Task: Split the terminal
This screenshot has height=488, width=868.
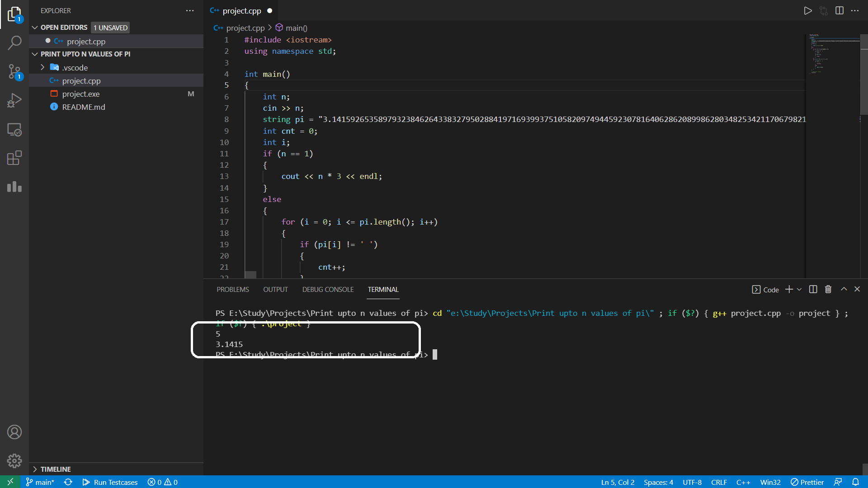Action: point(813,289)
